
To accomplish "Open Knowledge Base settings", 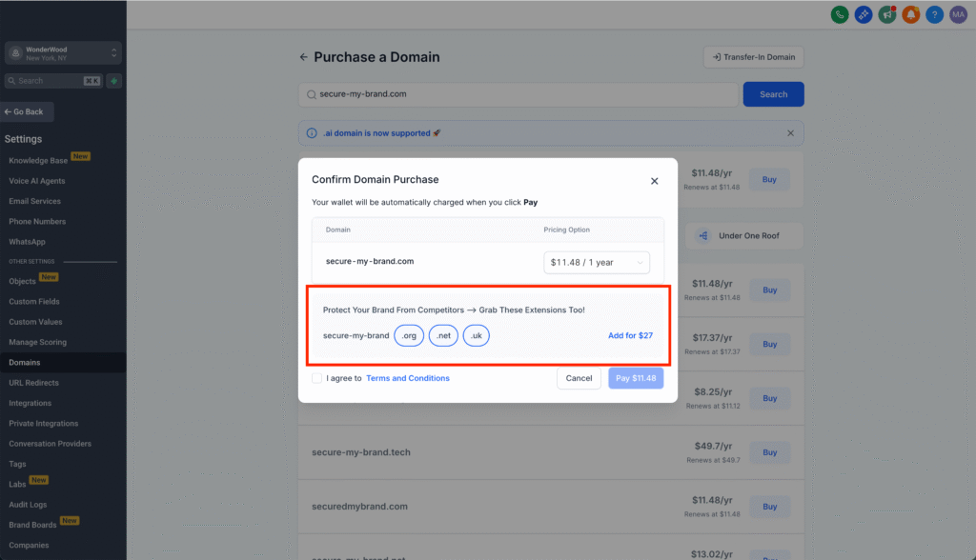I will pyautogui.click(x=38, y=161).
